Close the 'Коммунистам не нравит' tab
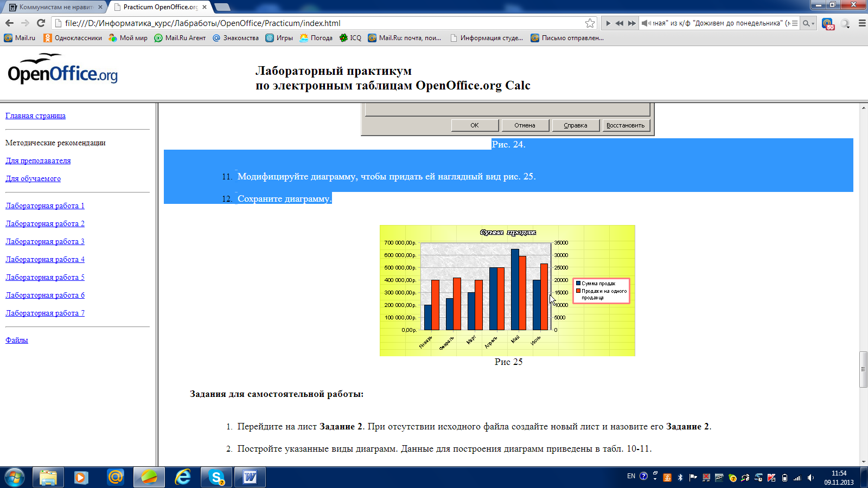 [100, 7]
